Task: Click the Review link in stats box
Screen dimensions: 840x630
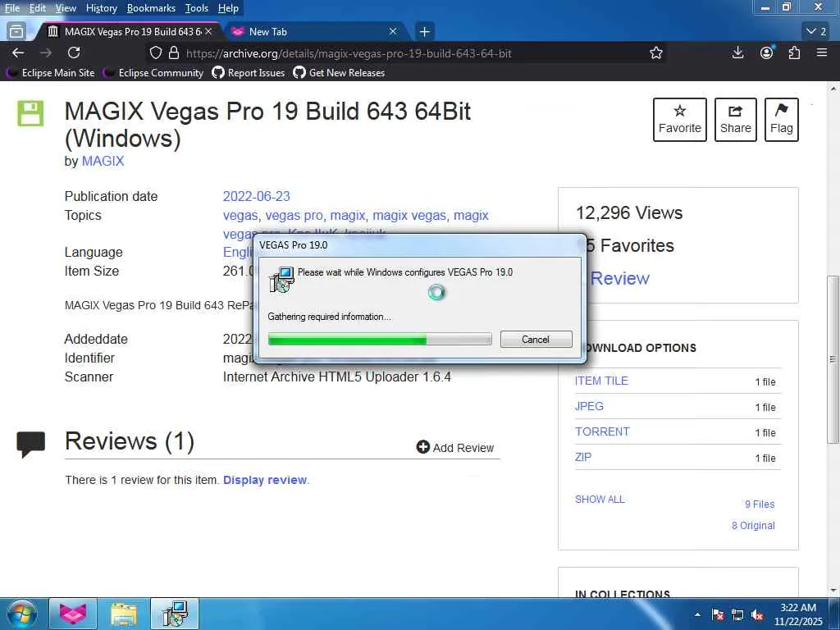Action: [x=619, y=278]
